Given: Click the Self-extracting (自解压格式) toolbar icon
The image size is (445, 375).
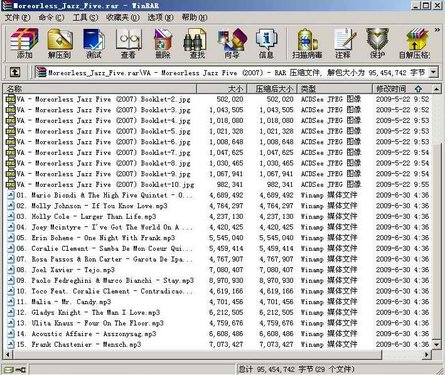Looking at the screenshot, I should click(415, 43).
